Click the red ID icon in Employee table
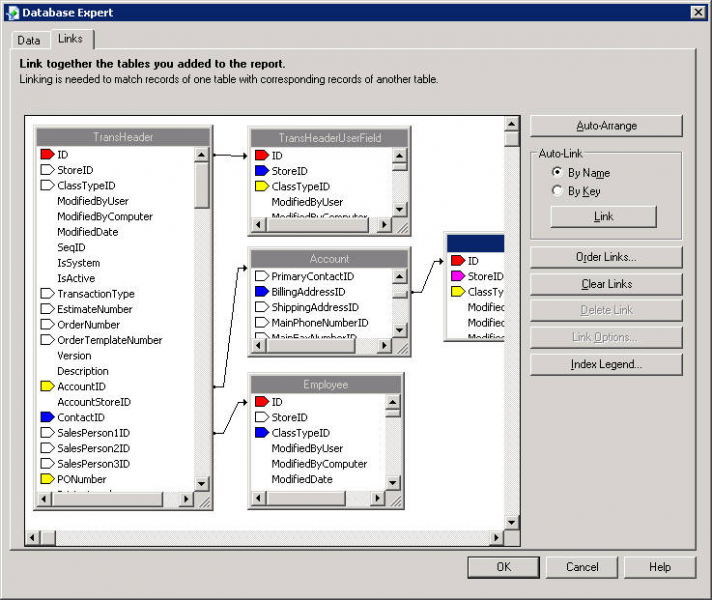The height and width of the screenshot is (600, 712). coord(262,402)
